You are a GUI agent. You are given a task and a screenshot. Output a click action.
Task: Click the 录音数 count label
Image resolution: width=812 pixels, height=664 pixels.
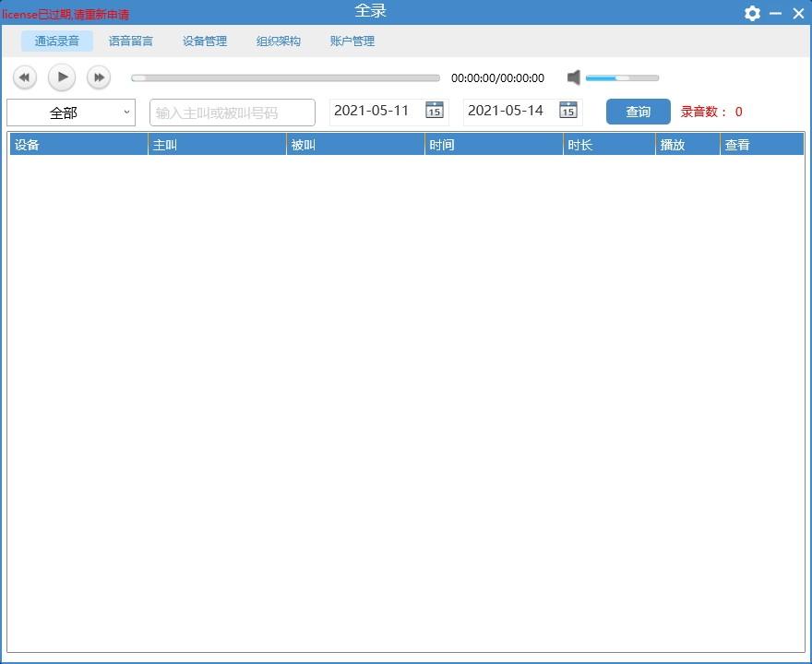pyautogui.click(x=711, y=112)
